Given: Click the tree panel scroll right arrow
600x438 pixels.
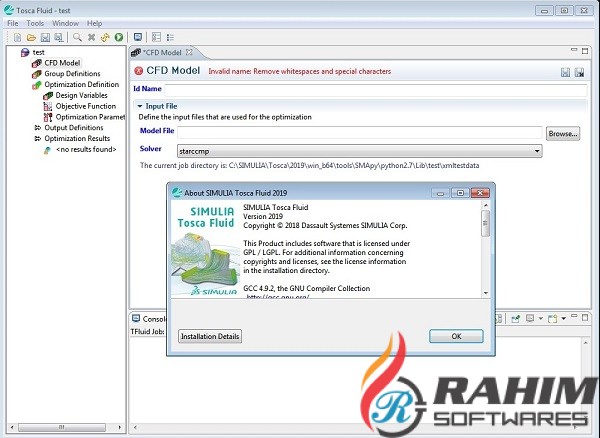Looking at the screenshot, I should pos(120,427).
